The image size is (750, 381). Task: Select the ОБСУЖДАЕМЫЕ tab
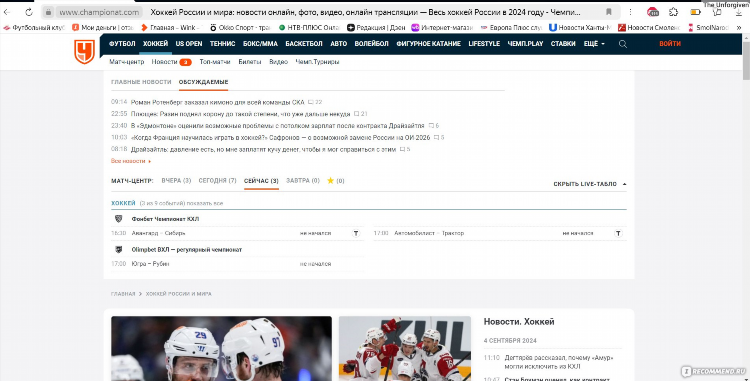click(203, 82)
